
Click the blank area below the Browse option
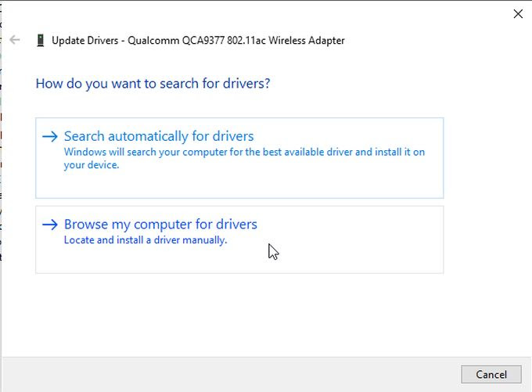pyautogui.click(x=235, y=313)
